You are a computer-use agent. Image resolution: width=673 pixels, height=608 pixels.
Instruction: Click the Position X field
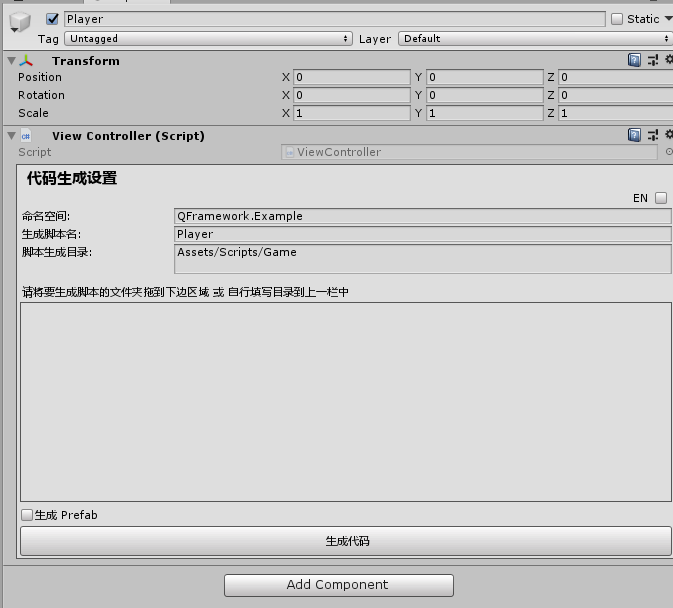click(x=352, y=77)
